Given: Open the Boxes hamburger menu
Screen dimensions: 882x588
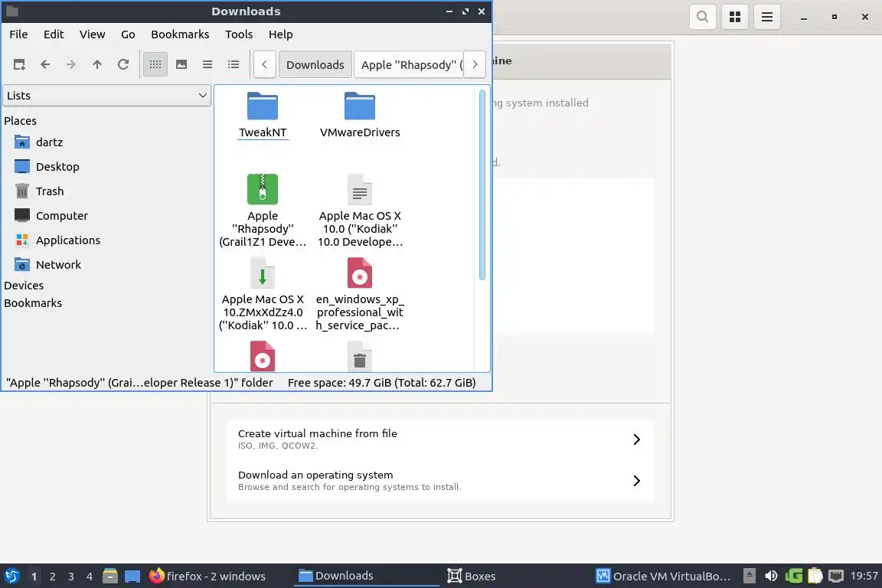Looking at the screenshot, I should coord(766,17).
